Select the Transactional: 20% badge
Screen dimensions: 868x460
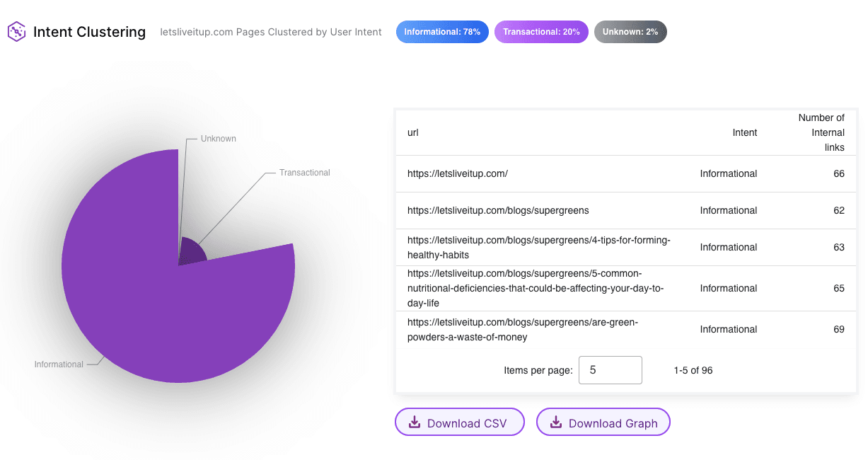(x=541, y=32)
